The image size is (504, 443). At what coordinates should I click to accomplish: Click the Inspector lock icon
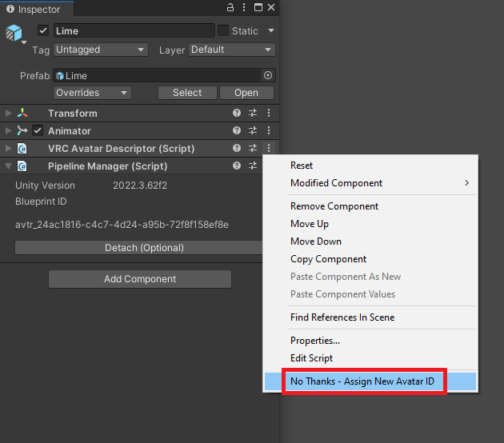click(x=231, y=7)
